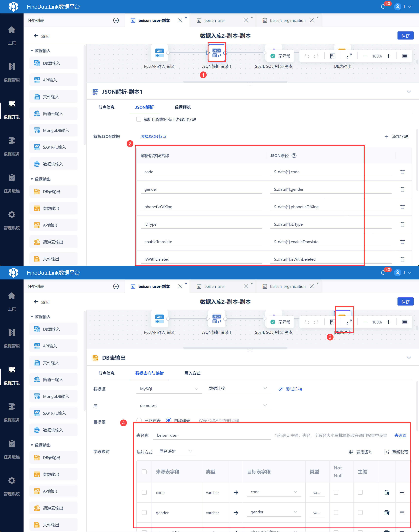Expand the demotest database dropdown
Viewport: 419px width, 532px height.
203,405
